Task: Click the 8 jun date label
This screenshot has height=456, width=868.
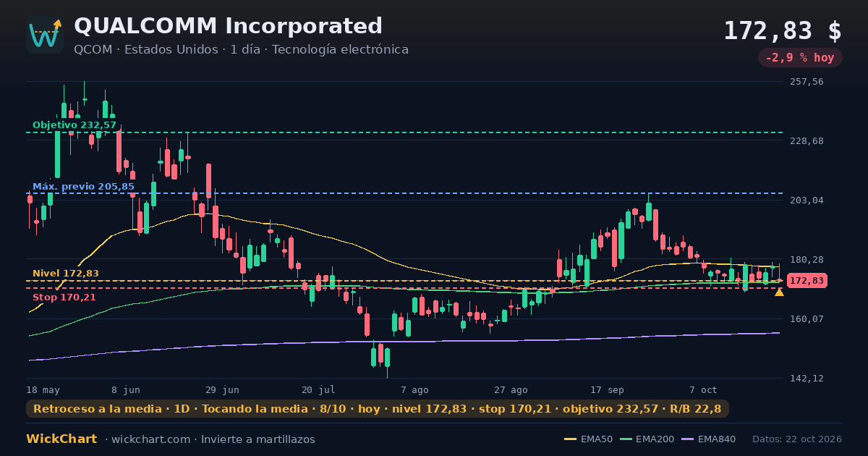Action: 126,389
